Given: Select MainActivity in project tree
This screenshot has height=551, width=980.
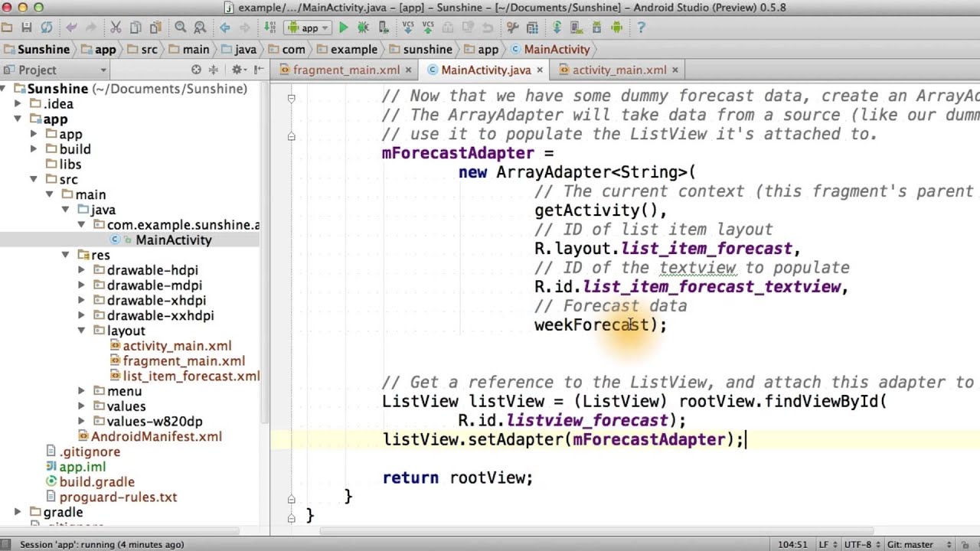Looking at the screenshot, I should point(173,240).
